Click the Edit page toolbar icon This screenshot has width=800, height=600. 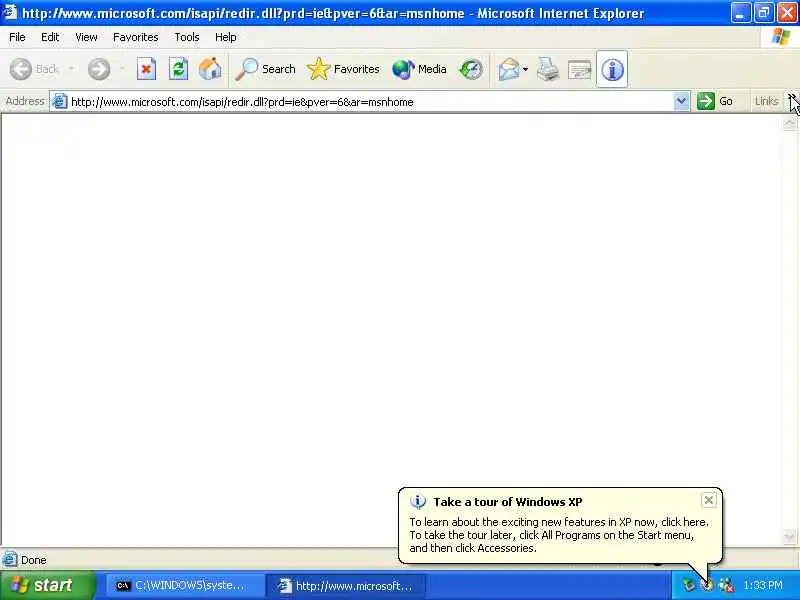[x=580, y=69]
